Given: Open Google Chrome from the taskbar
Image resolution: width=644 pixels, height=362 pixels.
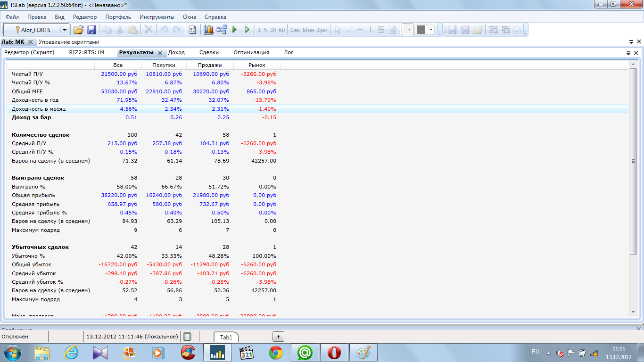Looking at the screenshot, I should click(x=276, y=352).
